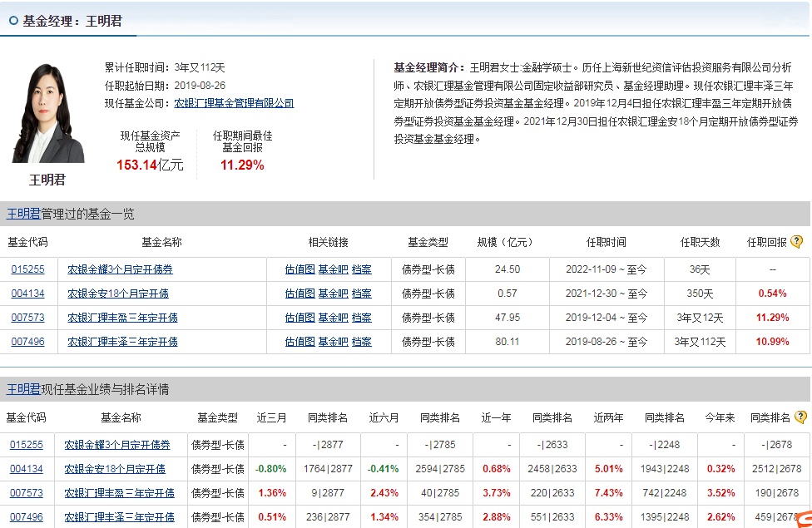Open 农银汇理丰盈三年定开债 in performance ranking table

pyautogui.click(x=120, y=493)
